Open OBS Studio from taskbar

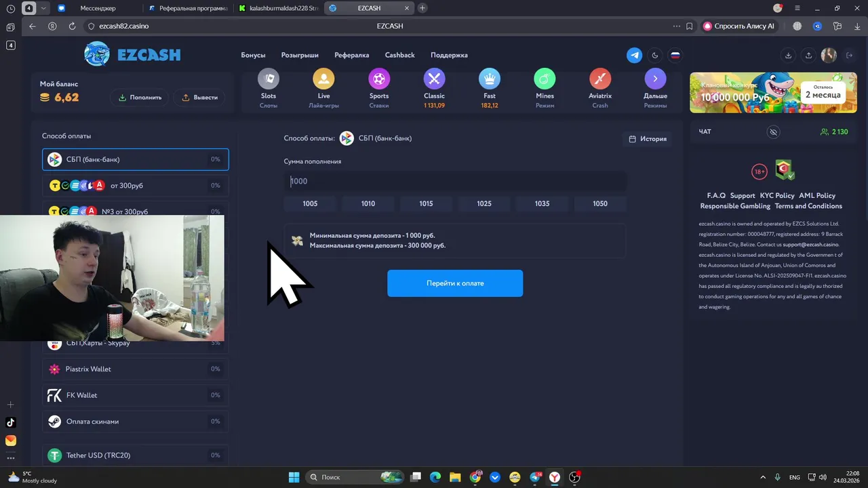575,477
